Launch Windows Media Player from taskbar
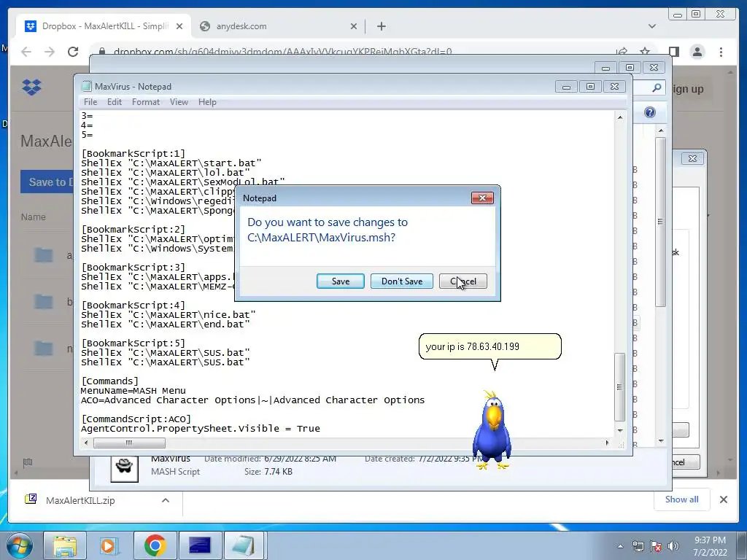 coord(109,545)
